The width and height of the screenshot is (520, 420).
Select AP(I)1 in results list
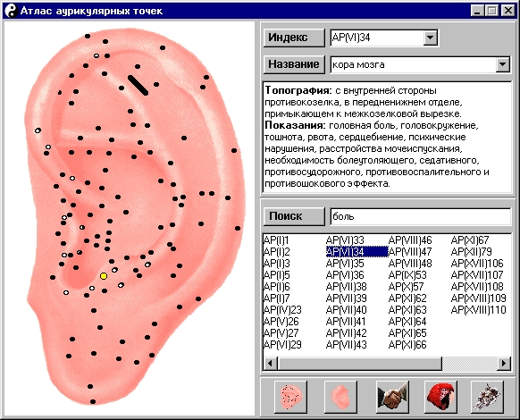click(x=276, y=240)
